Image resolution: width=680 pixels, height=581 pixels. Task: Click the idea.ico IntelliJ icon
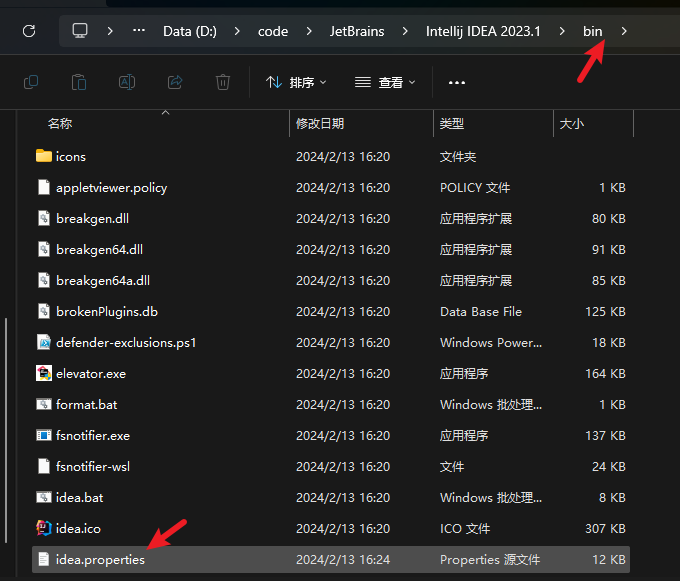point(44,528)
